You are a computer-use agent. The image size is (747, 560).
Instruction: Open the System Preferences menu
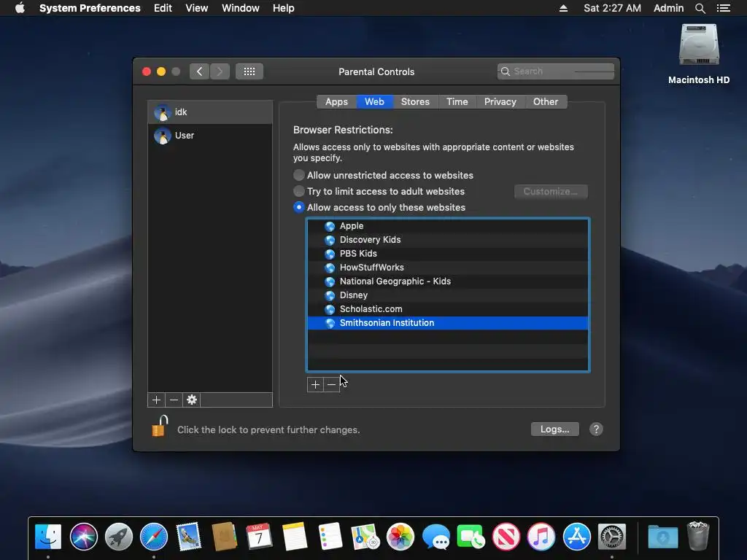point(90,8)
